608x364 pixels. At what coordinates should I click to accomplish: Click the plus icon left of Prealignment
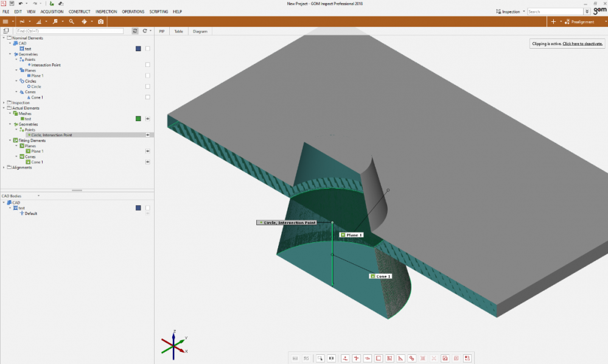pos(553,22)
